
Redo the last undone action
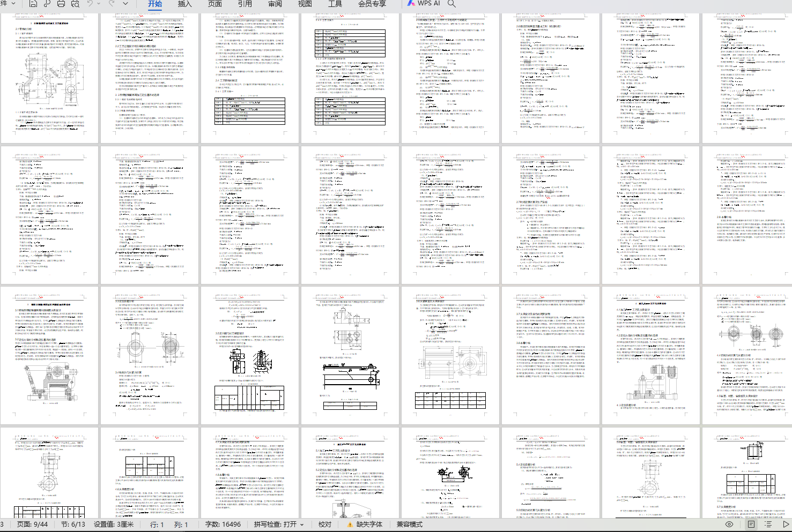(112, 4)
